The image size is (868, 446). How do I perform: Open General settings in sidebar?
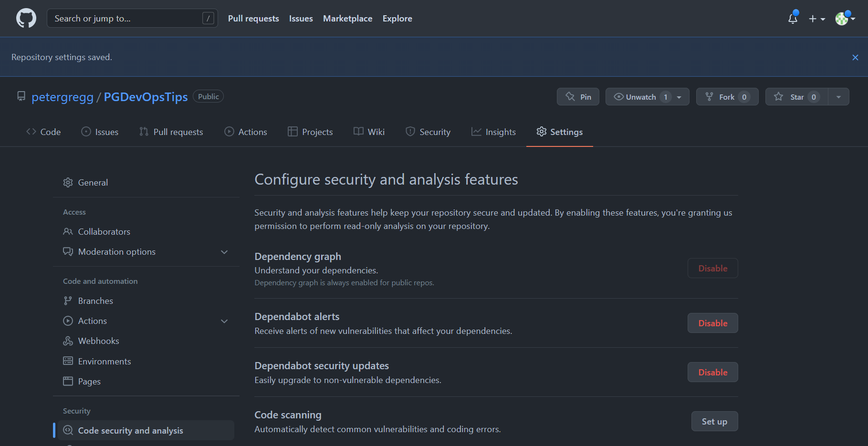pyautogui.click(x=146, y=183)
